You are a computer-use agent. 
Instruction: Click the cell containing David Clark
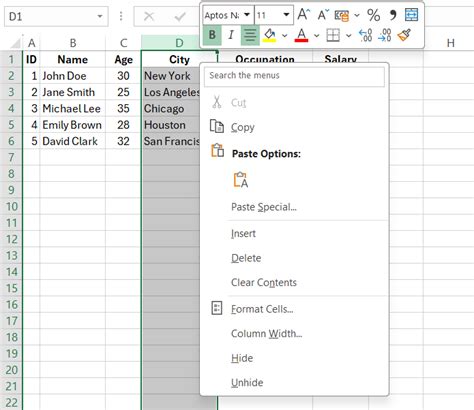(x=73, y=141)
